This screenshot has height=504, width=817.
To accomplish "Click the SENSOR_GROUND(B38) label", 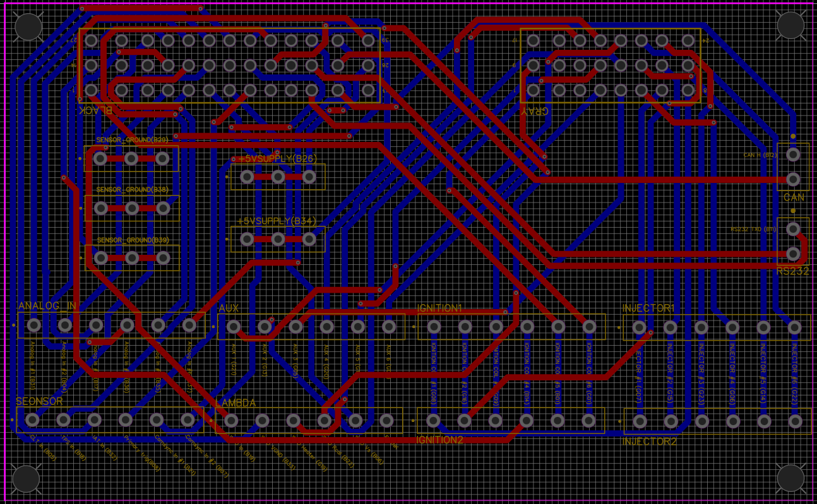I will click(132, 190).
